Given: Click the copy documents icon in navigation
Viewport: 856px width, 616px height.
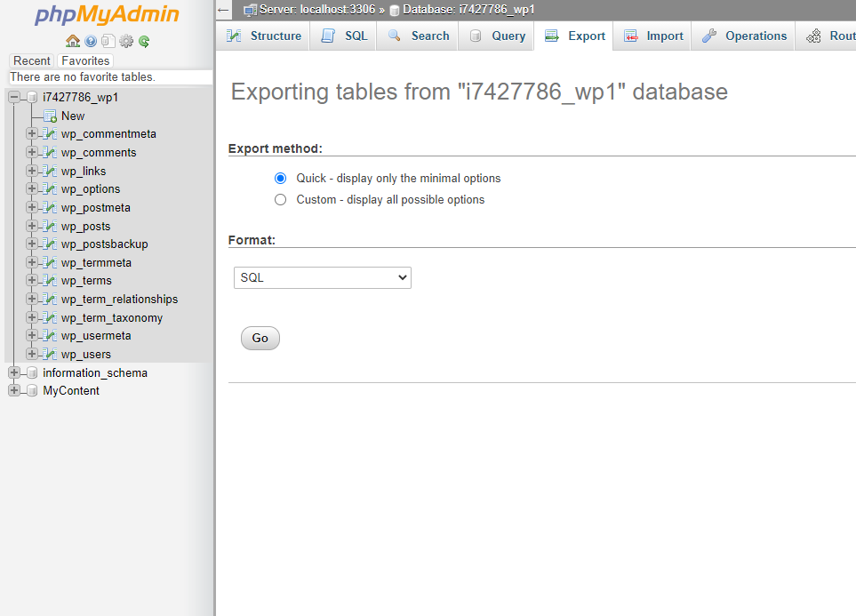Looking at the screenshot, I should [108, 41].
